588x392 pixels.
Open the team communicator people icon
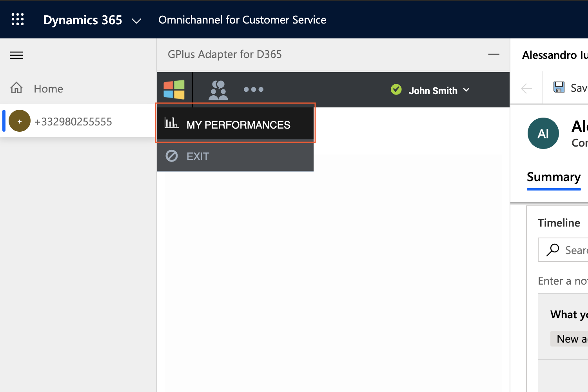218,90
